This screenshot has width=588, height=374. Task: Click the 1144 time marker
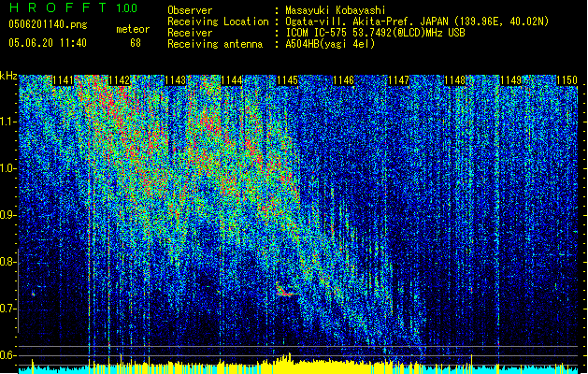(232, 80)
